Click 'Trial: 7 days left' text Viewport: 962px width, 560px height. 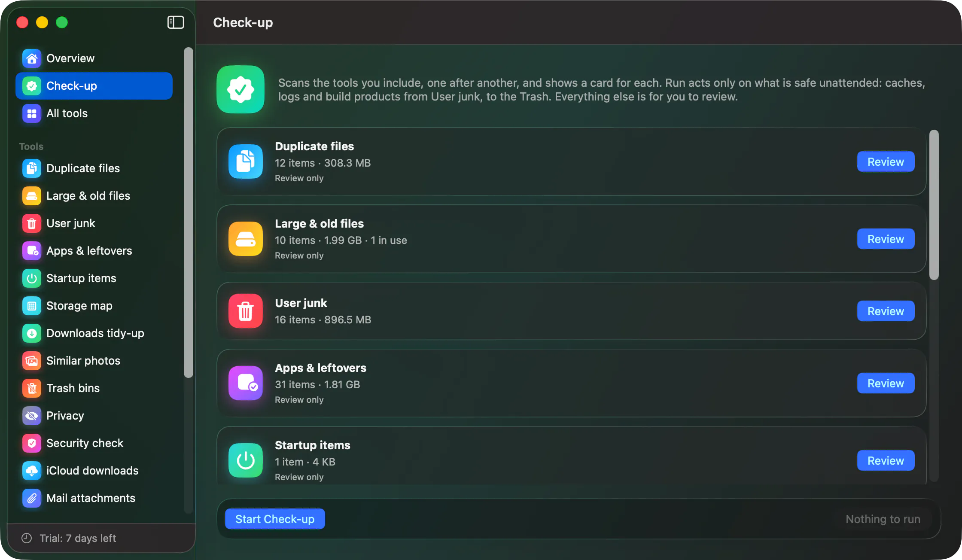click(x=78, y=538)
